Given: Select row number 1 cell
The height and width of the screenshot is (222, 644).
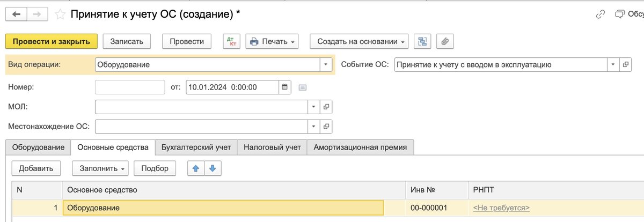Looking at the screenshot, I should point(36,208).
